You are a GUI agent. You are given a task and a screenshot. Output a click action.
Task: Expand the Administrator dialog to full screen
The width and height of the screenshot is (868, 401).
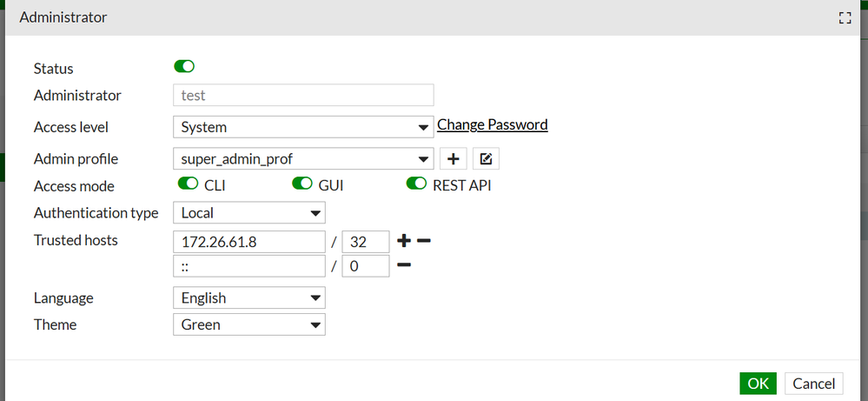tap(844, 17)
